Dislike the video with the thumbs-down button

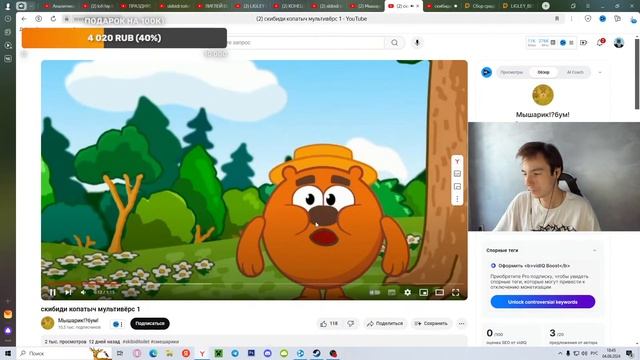351,324
